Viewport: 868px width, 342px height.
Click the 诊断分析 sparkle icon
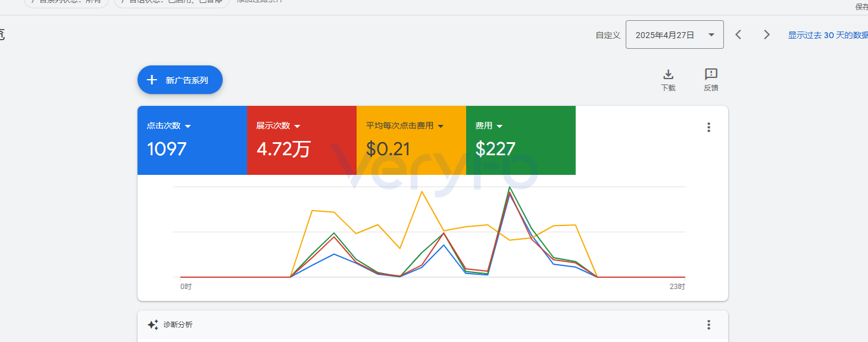point(153,325)
